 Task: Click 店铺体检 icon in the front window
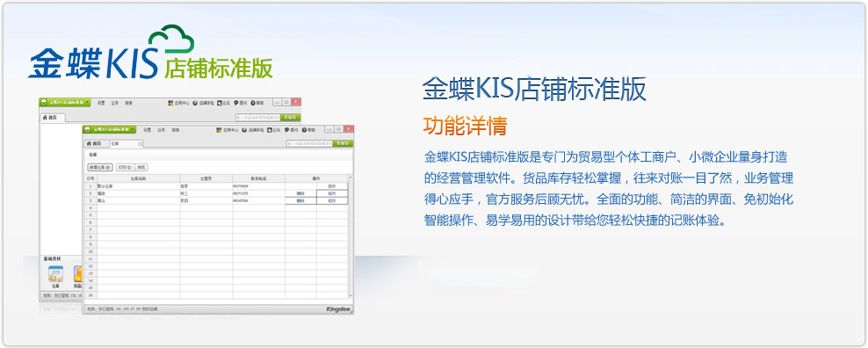tap(252, 130)
